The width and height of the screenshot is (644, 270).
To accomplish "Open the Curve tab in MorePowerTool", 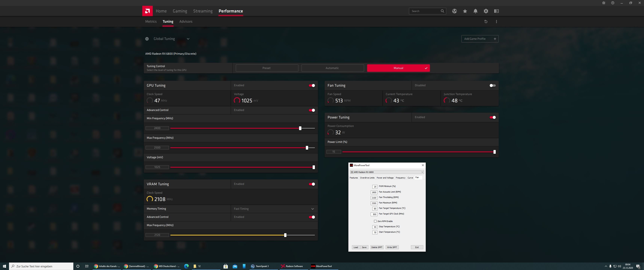I will coord(410,178).
